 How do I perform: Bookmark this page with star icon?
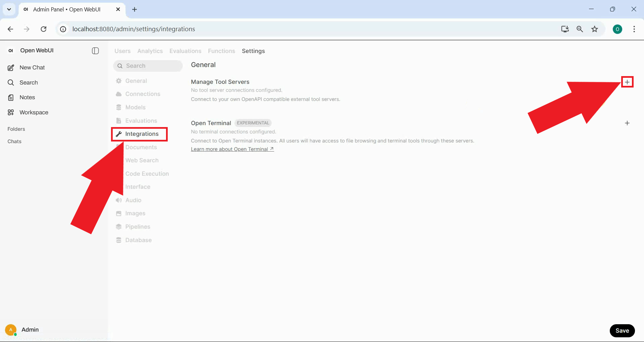(595, 29)
